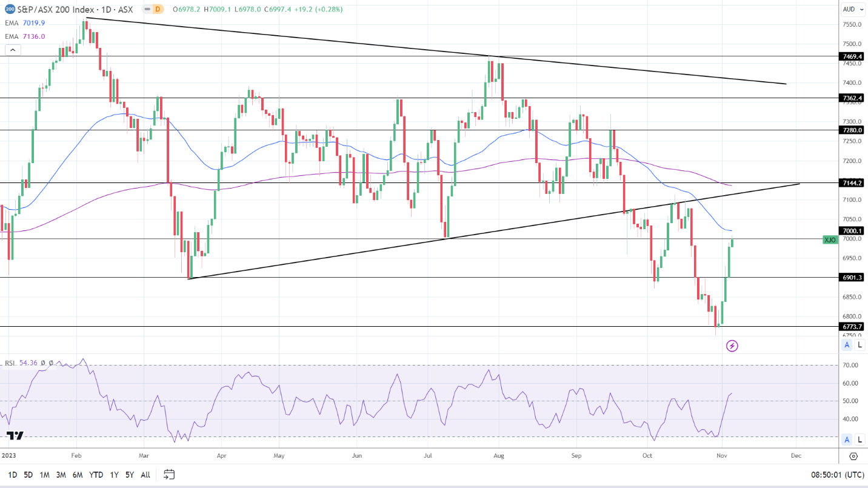Set time range to 5Y
This screenshot has height=488, width=868.
130,475
